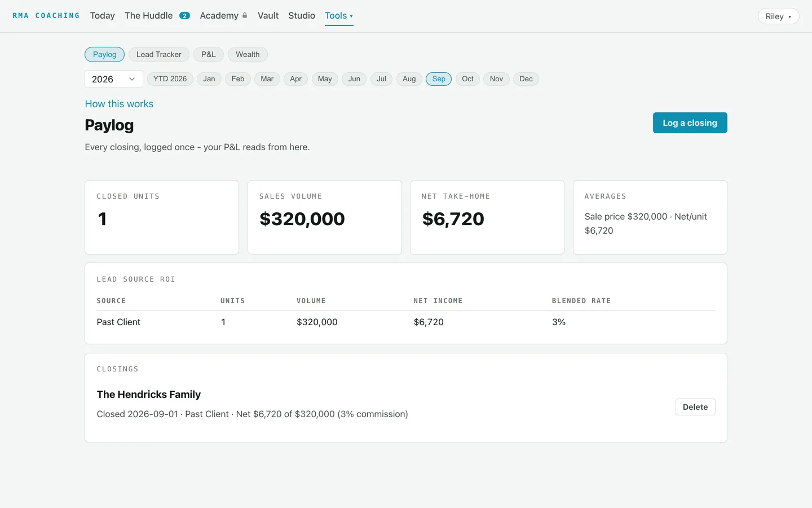Click the Log a closing button
The width and height of the screenshot is (812, 508).
690,123
